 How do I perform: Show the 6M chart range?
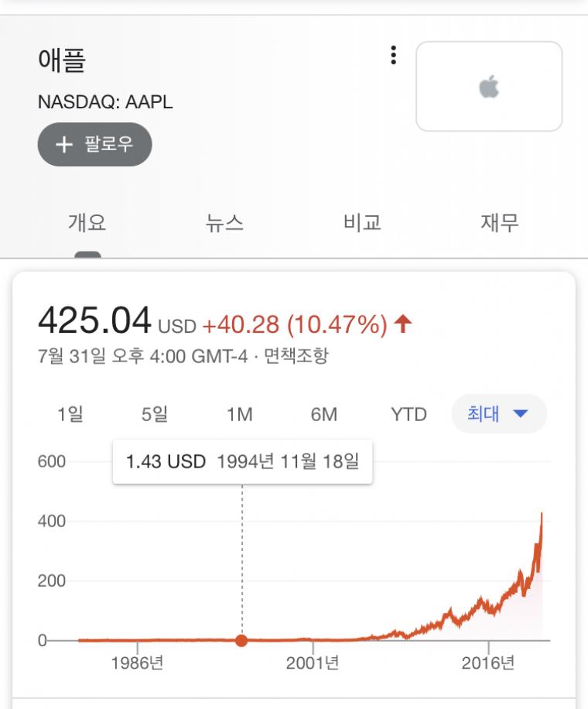323,414
